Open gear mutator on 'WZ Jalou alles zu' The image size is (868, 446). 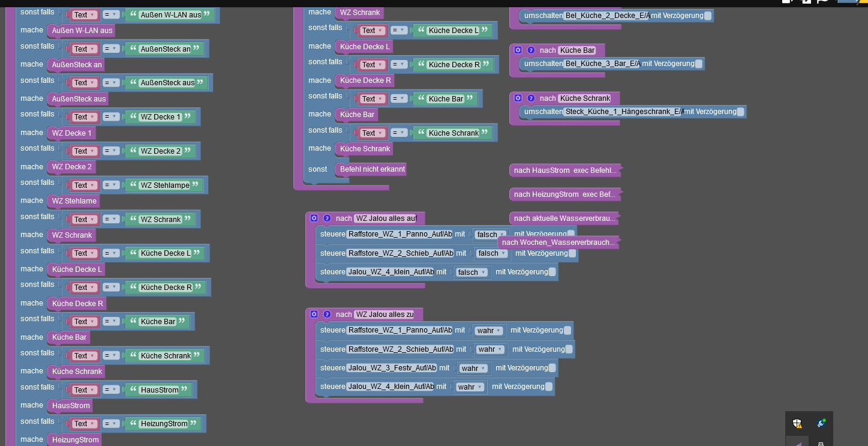pyautogui.click(x=314, y=314)
